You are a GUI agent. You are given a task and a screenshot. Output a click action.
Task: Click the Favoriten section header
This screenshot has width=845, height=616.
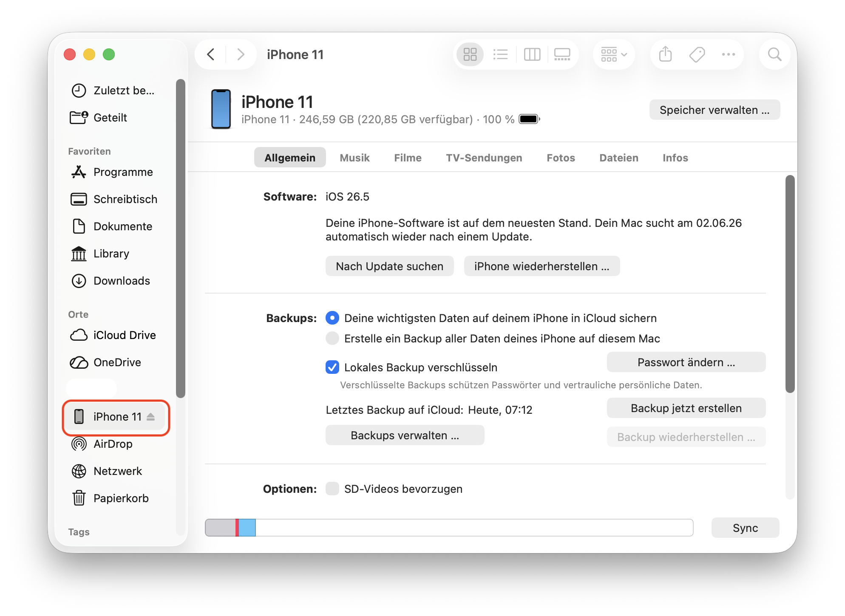pos(89,151)
